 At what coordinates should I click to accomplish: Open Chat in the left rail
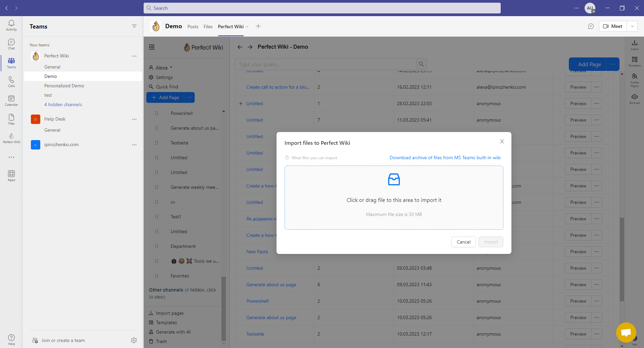tap(11, 44)
